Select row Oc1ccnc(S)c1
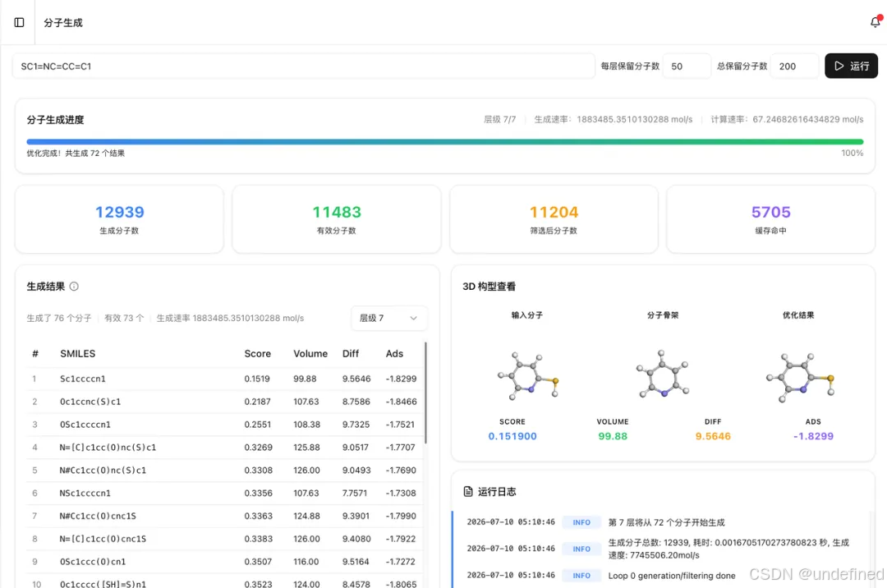This screenshot has height=588, width=887. click(x=224, y=402)
